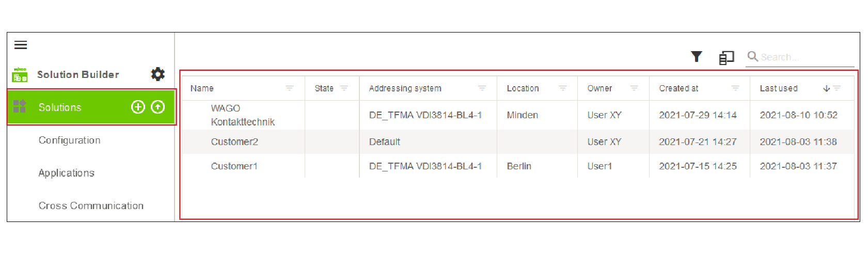
Task: Open the Addressing system column filter menu
Action: tap(482, 88)
